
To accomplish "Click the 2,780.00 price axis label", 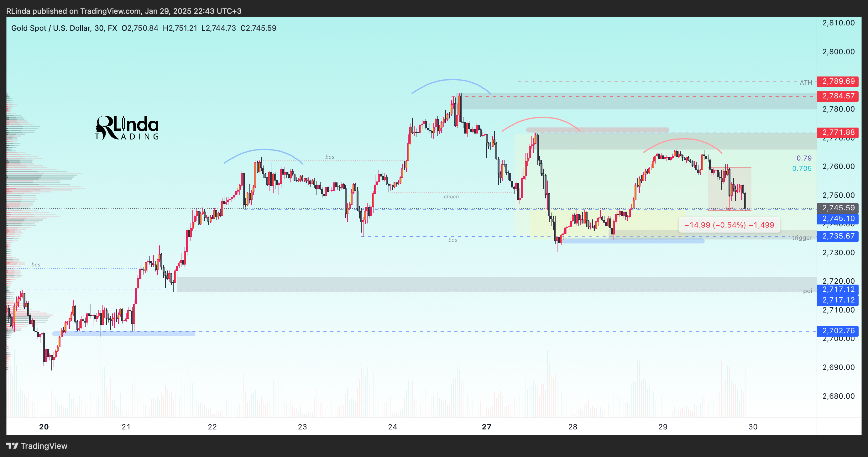I will tap(838, 109).
